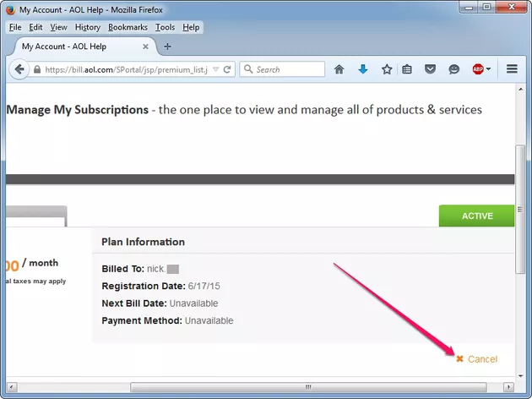Show bookmarks list icon
532x399 pixels.
point(407,69)
